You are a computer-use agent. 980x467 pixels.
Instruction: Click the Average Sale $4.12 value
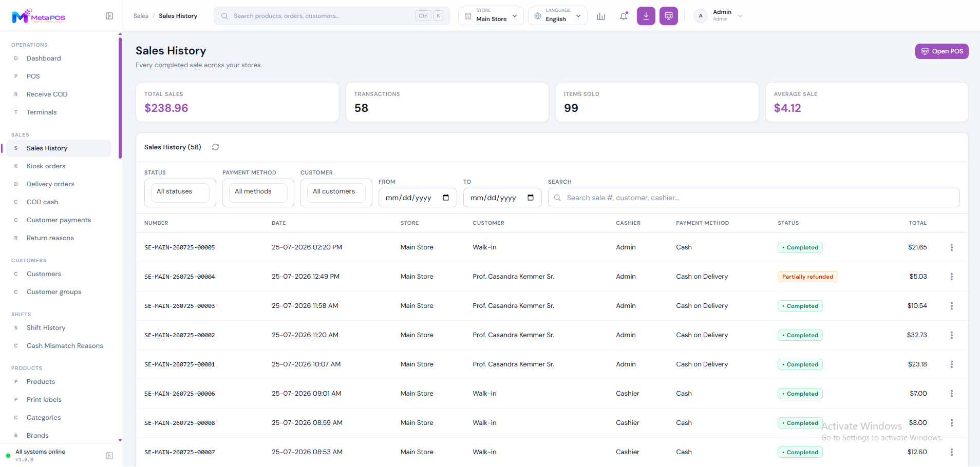(787, 108)
